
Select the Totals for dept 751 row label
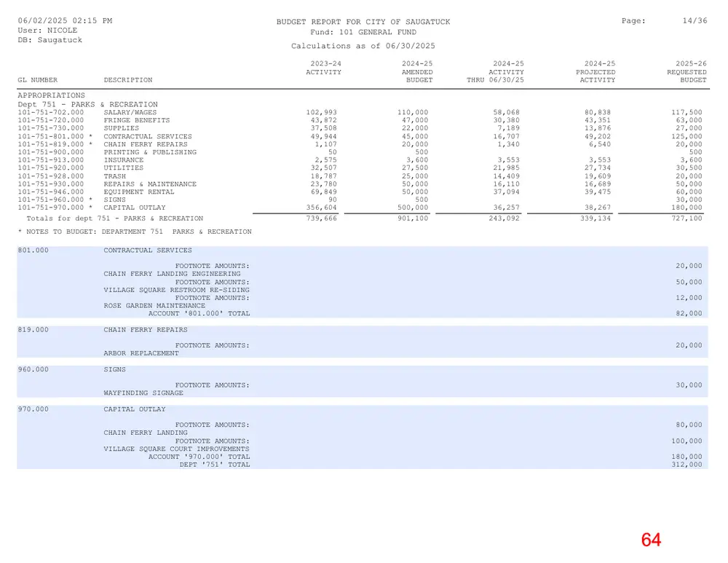(x=115, y=218)
